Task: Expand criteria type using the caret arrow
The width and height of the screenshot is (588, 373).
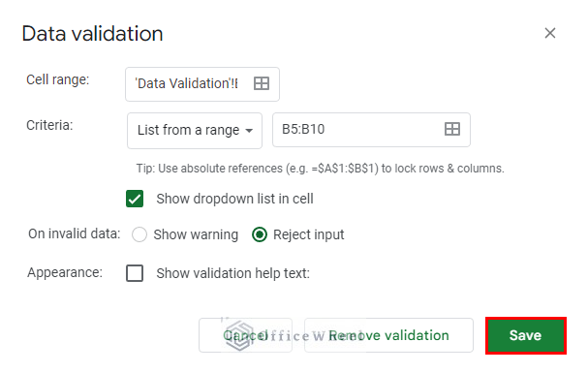Action: coord(249,131)
